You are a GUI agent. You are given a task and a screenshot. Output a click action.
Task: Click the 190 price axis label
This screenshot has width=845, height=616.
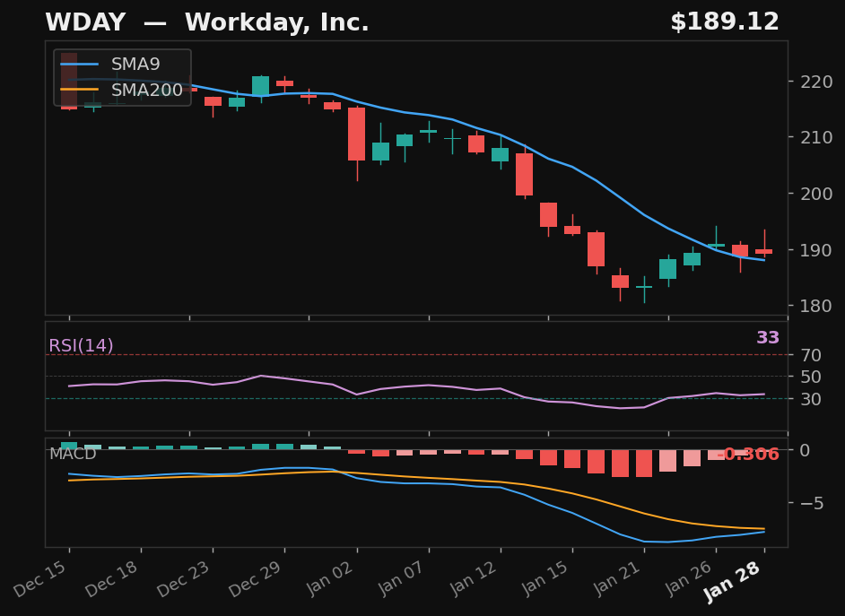816,250
